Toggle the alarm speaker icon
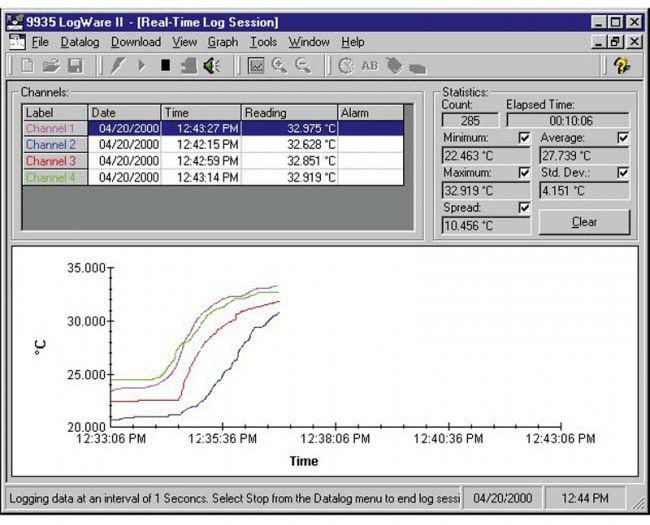The height and width of the screenshot is (525, 650). coord(212,66)
